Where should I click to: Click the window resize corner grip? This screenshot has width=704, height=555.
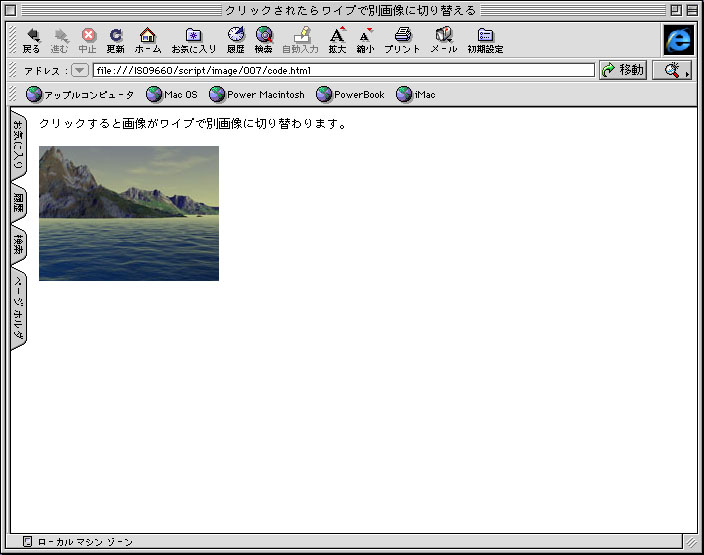point(691,542)
